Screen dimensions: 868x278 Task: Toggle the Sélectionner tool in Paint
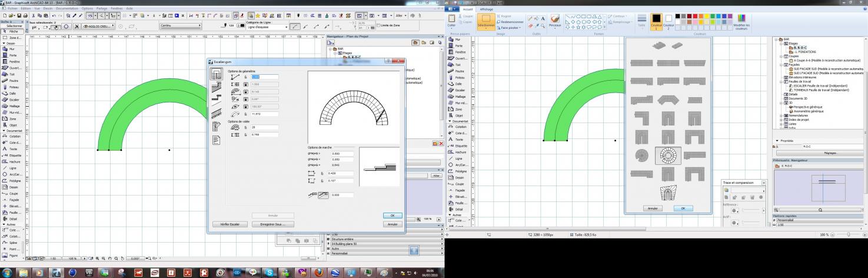click(x=486, y=21)
